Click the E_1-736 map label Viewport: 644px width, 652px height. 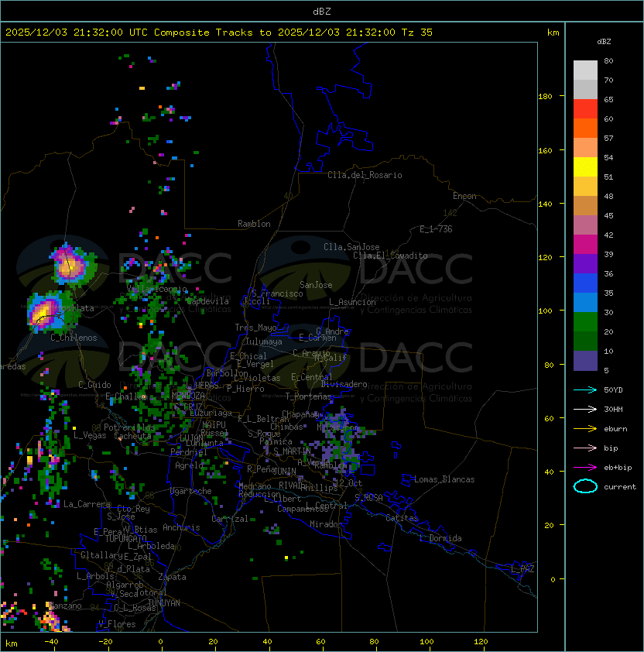pyautogui.click(x=436, y=229)
